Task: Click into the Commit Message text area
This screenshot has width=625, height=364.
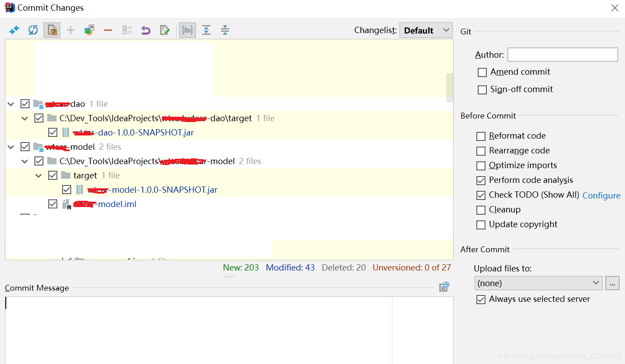Action: click(x=229, y=330)
